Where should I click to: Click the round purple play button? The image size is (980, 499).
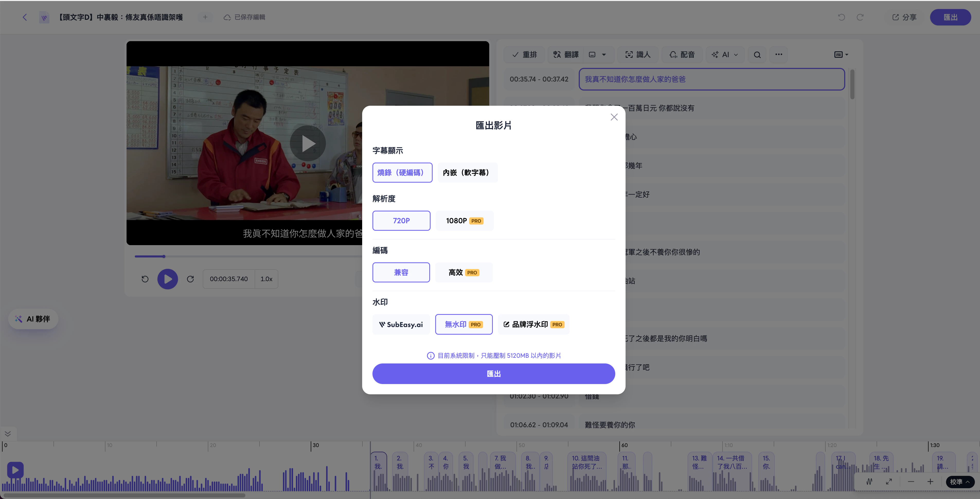click(168, 279)
